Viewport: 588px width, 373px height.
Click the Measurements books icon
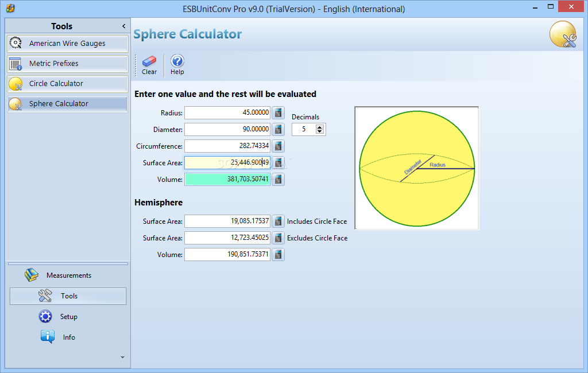coord(32,275)
